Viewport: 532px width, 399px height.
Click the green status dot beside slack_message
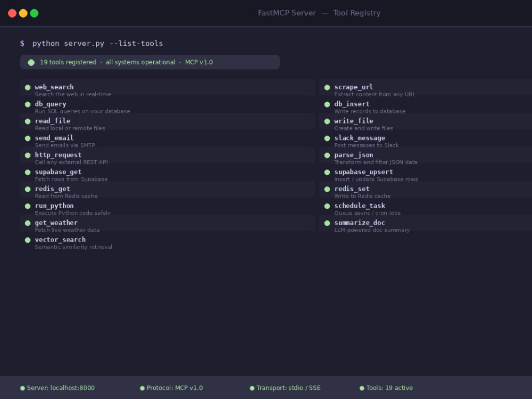327,138
